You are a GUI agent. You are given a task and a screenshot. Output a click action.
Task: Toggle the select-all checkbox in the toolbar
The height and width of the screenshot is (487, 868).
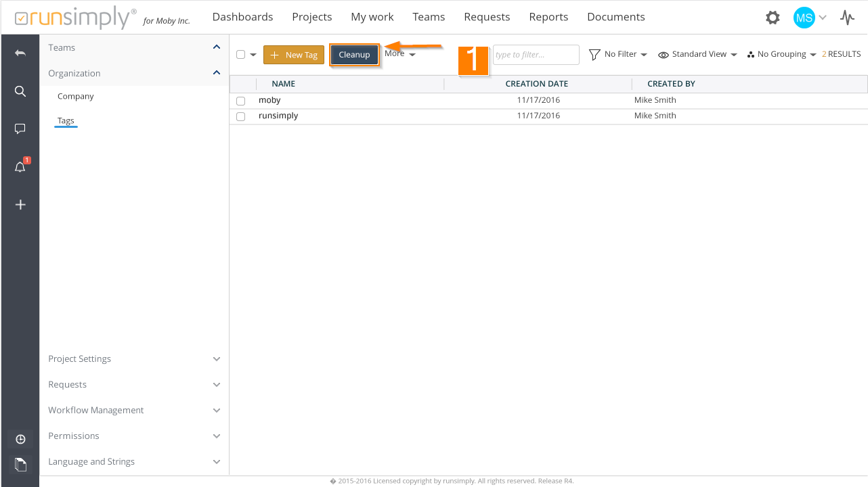(x=240, y=55)
